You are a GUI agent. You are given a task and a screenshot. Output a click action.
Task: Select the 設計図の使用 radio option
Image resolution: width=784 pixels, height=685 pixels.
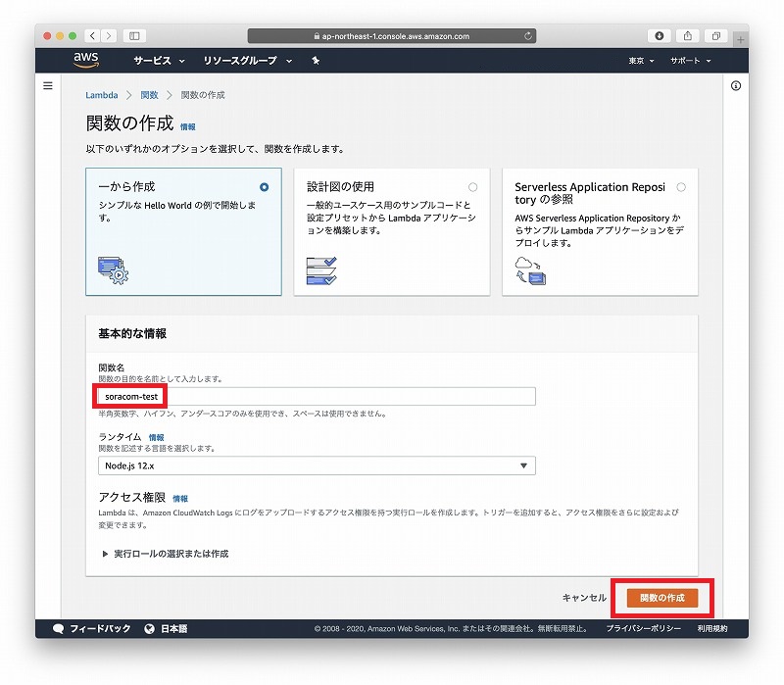click(472, 187)
